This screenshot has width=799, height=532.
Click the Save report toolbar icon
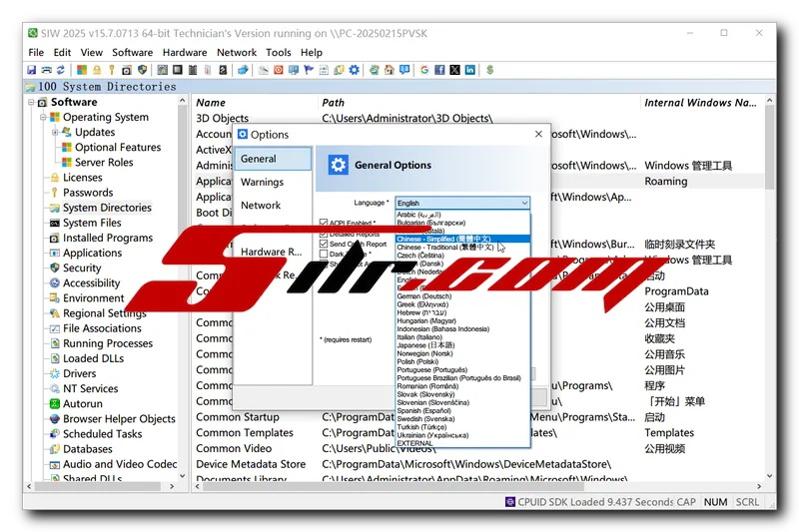pos(32,70)
